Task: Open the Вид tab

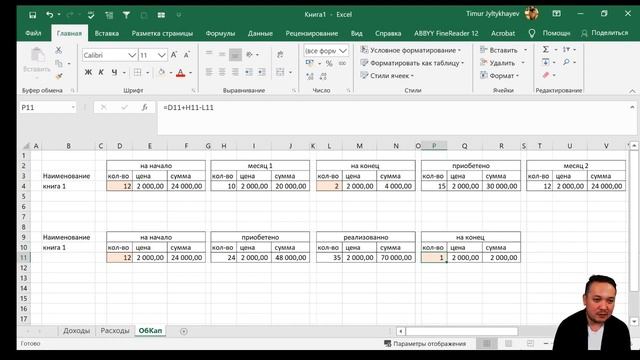Action: 356,33
